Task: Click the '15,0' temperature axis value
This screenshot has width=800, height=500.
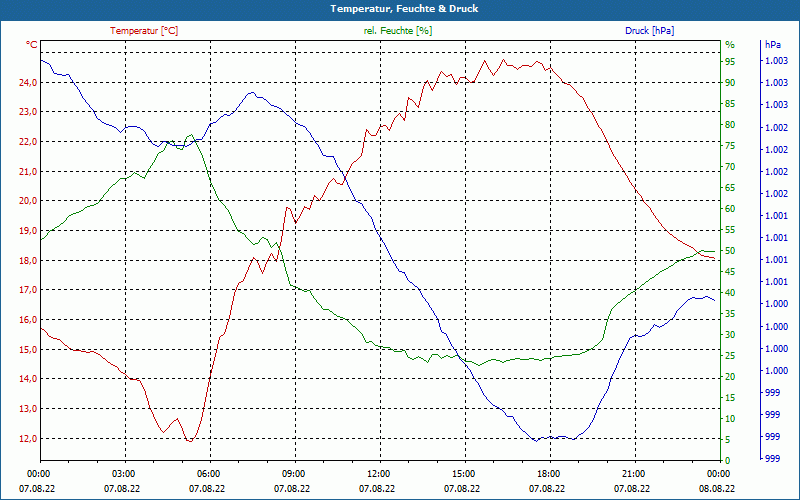Action: point(28,349)
